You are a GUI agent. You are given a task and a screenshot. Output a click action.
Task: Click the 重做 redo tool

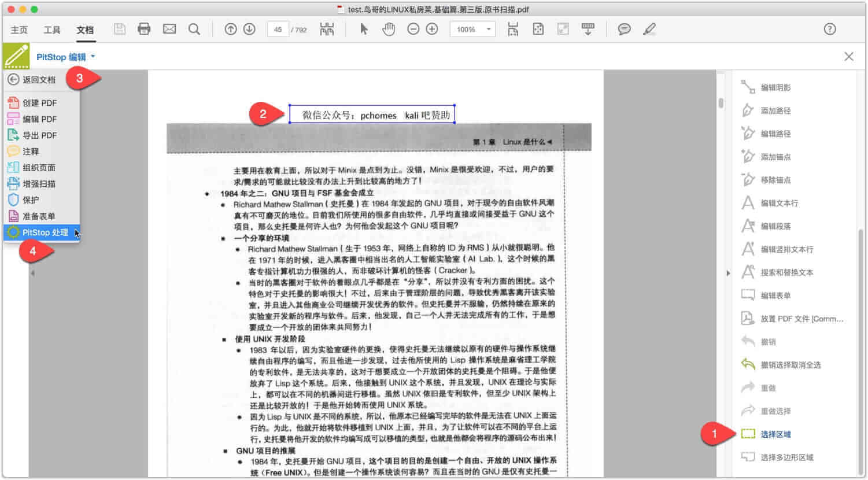coord(759,388)
